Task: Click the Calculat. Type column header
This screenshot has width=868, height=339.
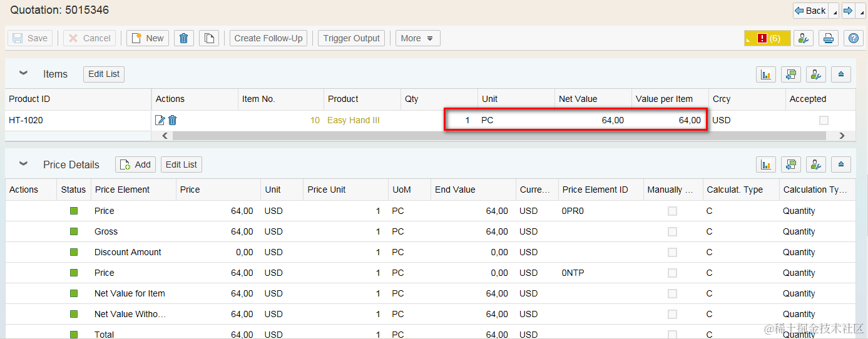Action: coord(741,190)
